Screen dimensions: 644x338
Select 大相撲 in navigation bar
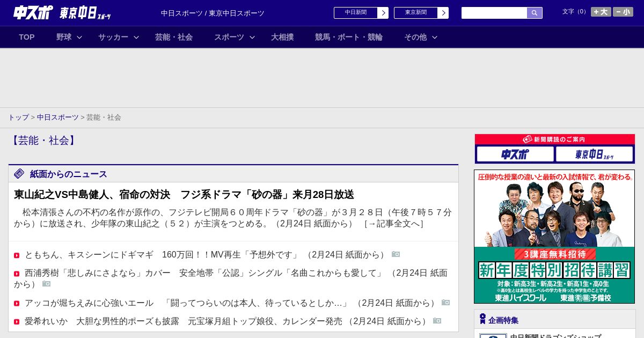(x=282, y=37)
